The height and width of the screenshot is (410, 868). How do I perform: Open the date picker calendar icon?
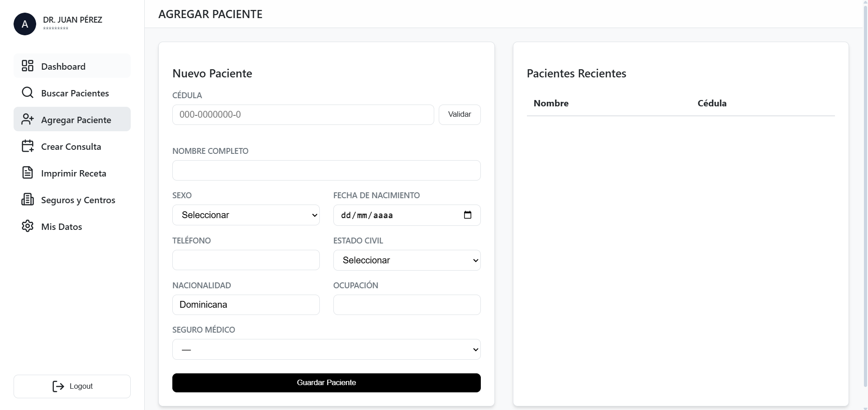467,215
